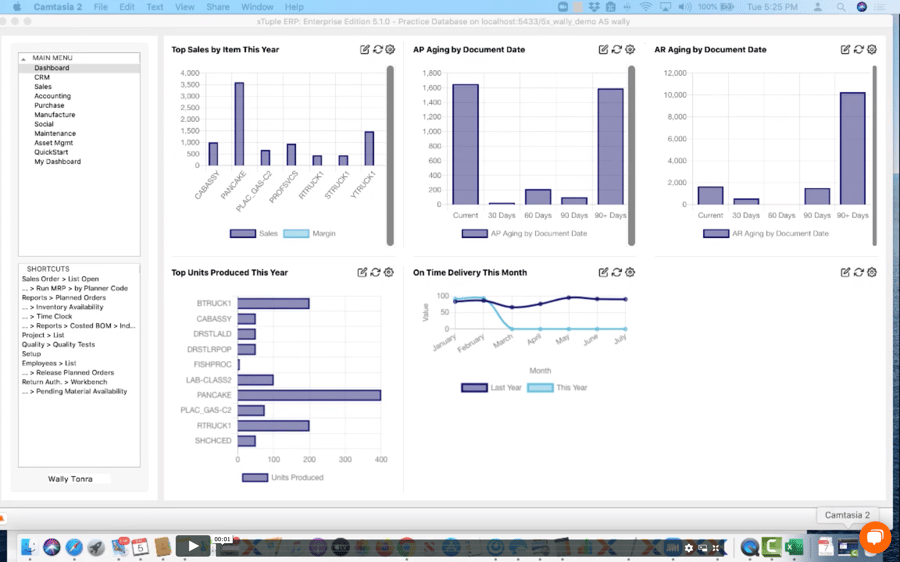Expand the Accounting item in main menu
Screen dimensions: 900x562
point(52,96)
